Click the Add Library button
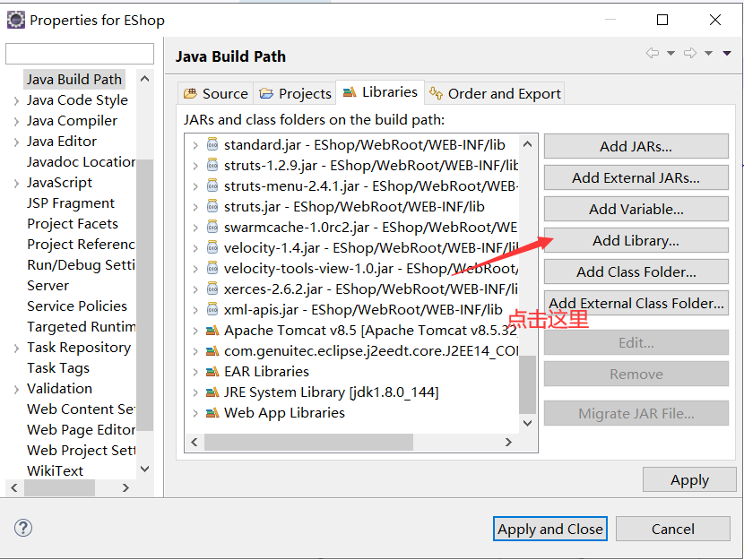Screen dimensions: 744x560 click(x=636, y=240)
